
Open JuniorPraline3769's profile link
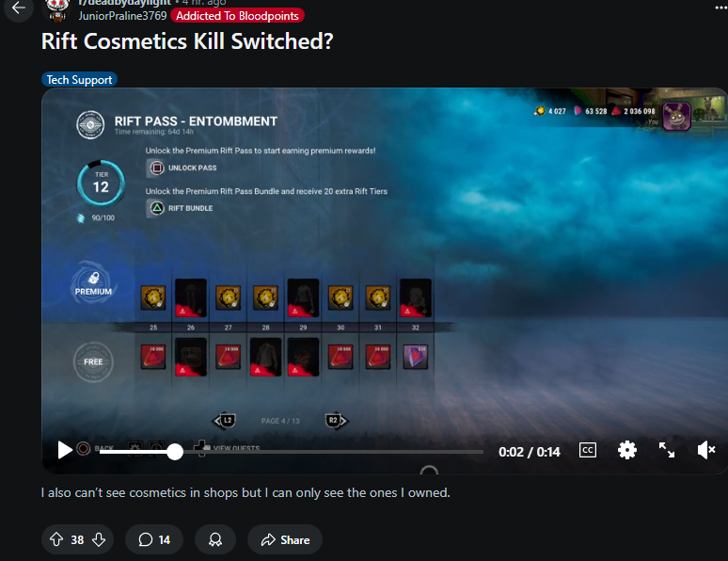point(122,16)
